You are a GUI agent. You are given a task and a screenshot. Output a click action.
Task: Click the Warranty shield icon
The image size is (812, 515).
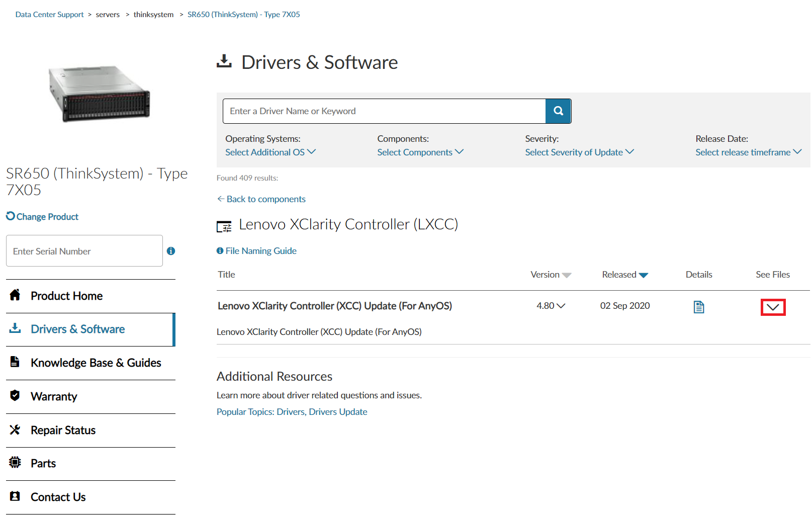click(x=15, y=395)
